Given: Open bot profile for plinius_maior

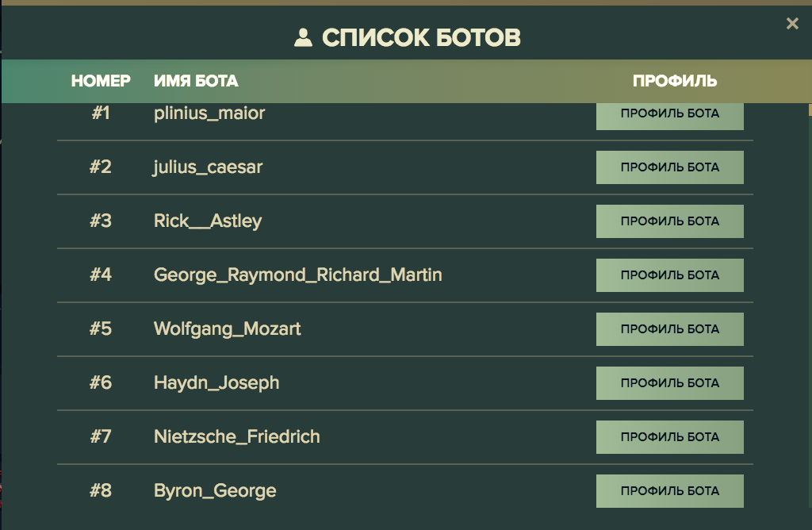Looking at the screenshot, I should 669,115.
